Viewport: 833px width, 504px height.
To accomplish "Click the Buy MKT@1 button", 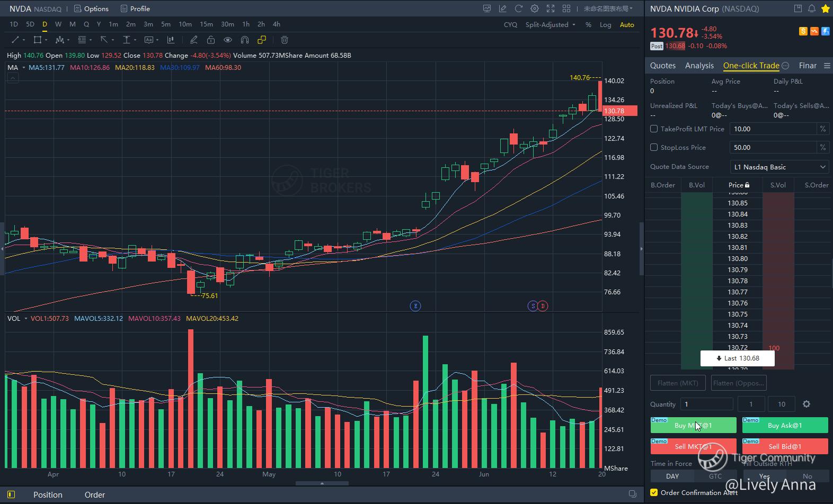I will (693, 425).
